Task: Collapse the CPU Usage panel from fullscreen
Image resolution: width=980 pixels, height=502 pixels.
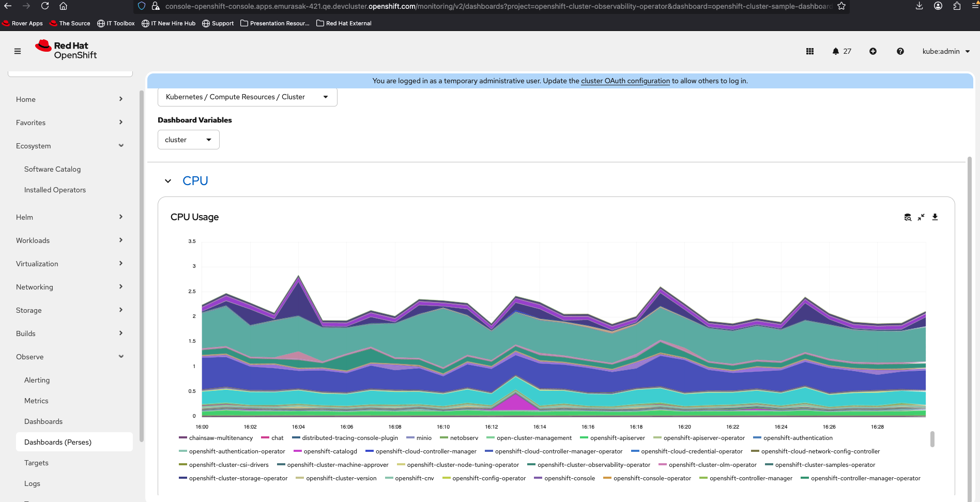Action: 921,217
